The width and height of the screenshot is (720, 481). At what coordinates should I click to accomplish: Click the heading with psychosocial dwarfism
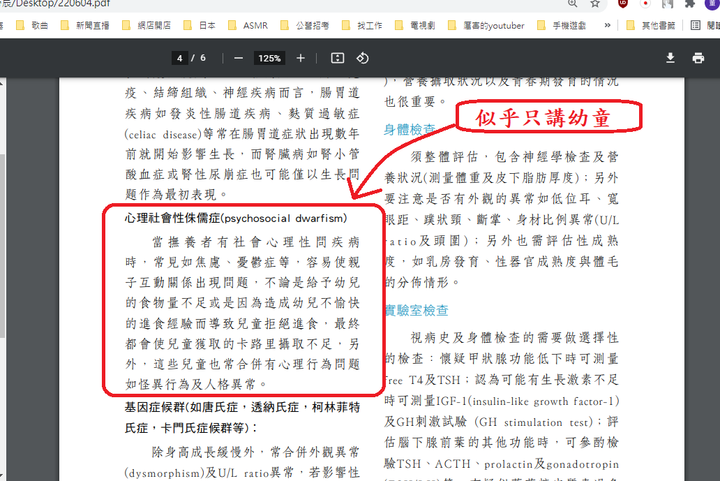236,218
